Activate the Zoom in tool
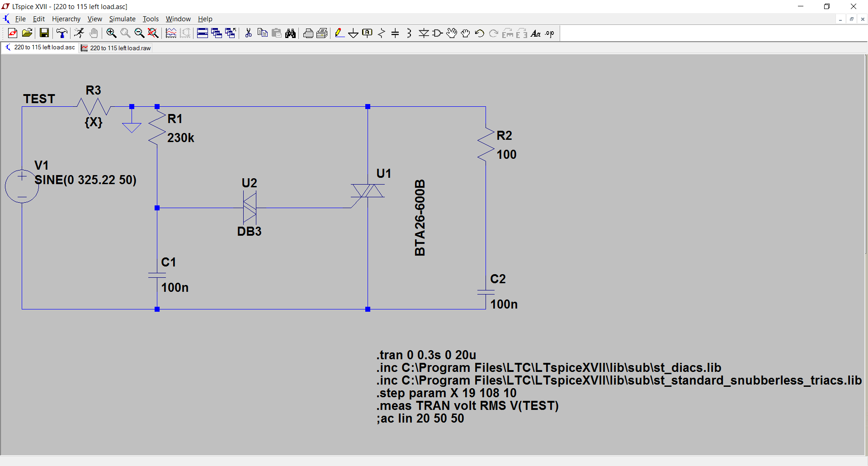Image resolution: width=868 pixels, height=466 pixels. click(x=111, y=33)
